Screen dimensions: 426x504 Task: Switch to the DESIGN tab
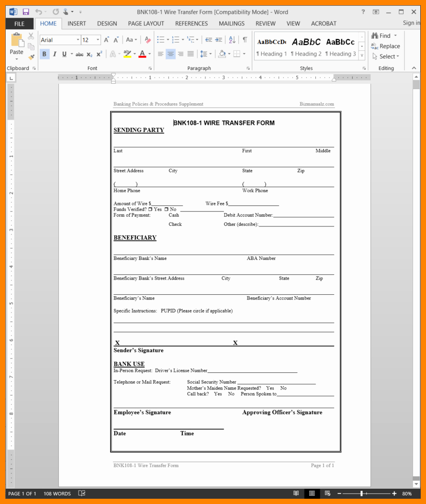(107, 24)
